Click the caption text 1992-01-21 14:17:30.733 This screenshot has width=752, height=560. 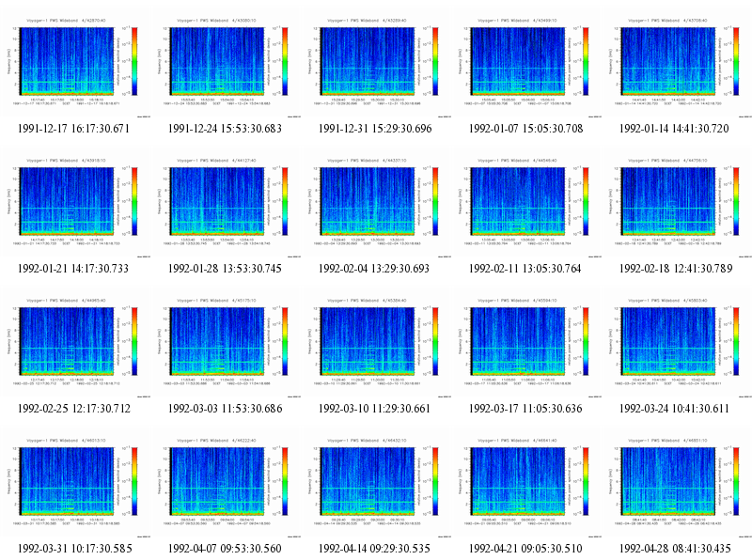(73, 269)
